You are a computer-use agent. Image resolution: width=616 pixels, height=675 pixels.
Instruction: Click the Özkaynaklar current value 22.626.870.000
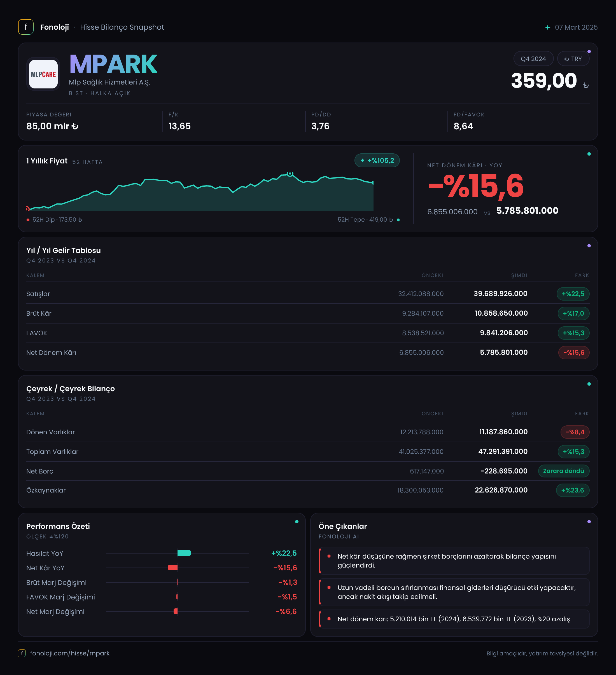click(x=501, y=490)
